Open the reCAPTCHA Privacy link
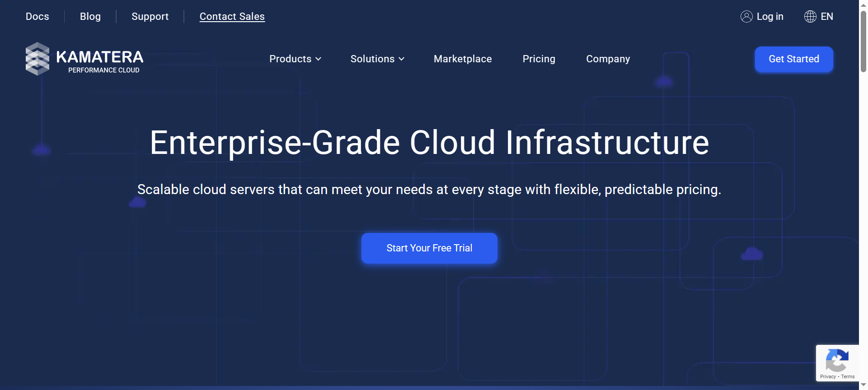 click(828, 376)
